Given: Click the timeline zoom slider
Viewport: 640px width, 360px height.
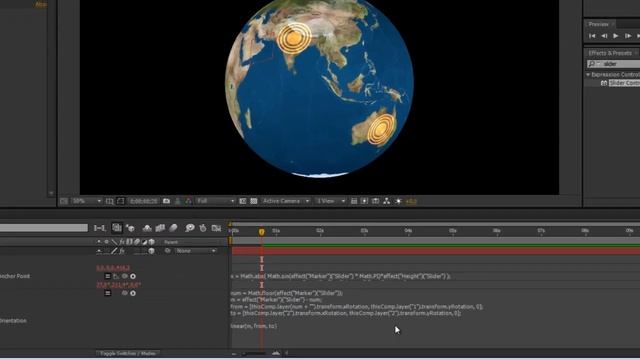Looking at the screenshot, I should (254, 353).
